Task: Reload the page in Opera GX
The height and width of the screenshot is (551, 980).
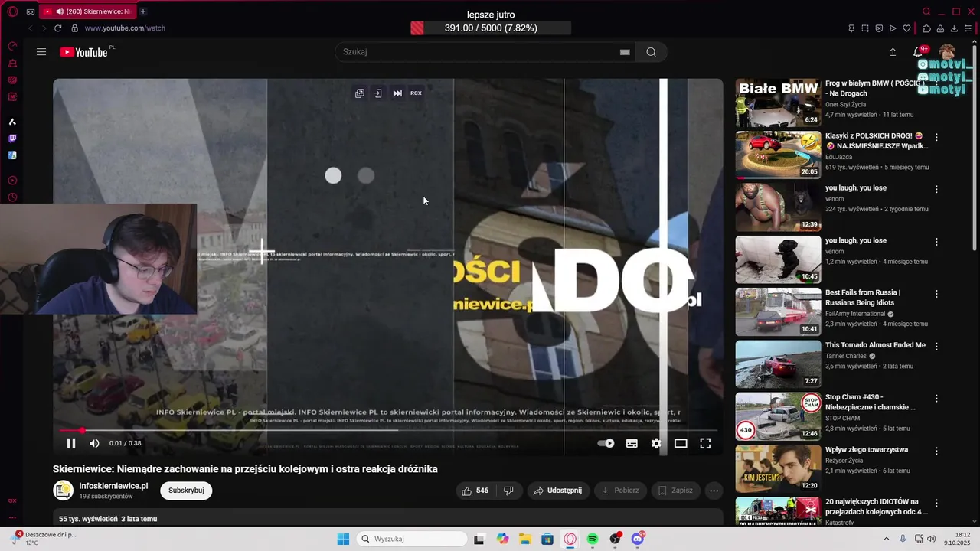Action: pos(57,28)
